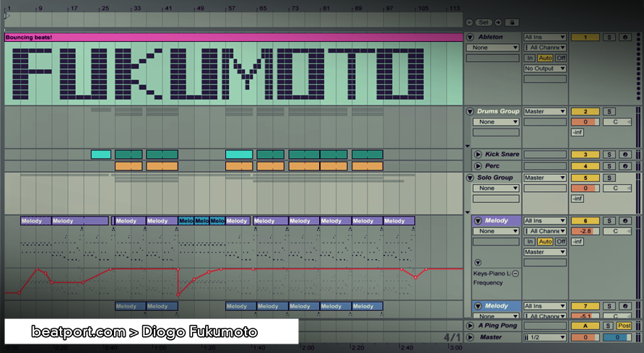Jump to next locator arrow button
Viewport: 644px width, 353px height.
[497, 22]
